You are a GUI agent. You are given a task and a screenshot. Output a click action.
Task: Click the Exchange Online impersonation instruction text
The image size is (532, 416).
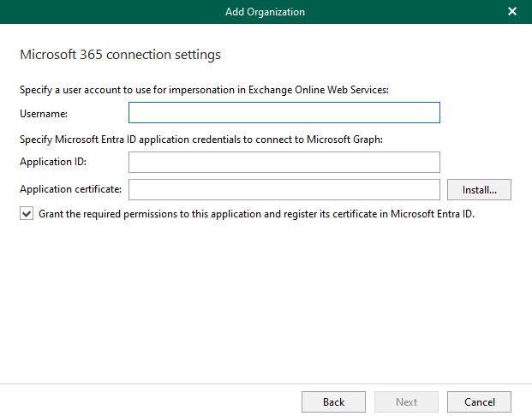204,90
